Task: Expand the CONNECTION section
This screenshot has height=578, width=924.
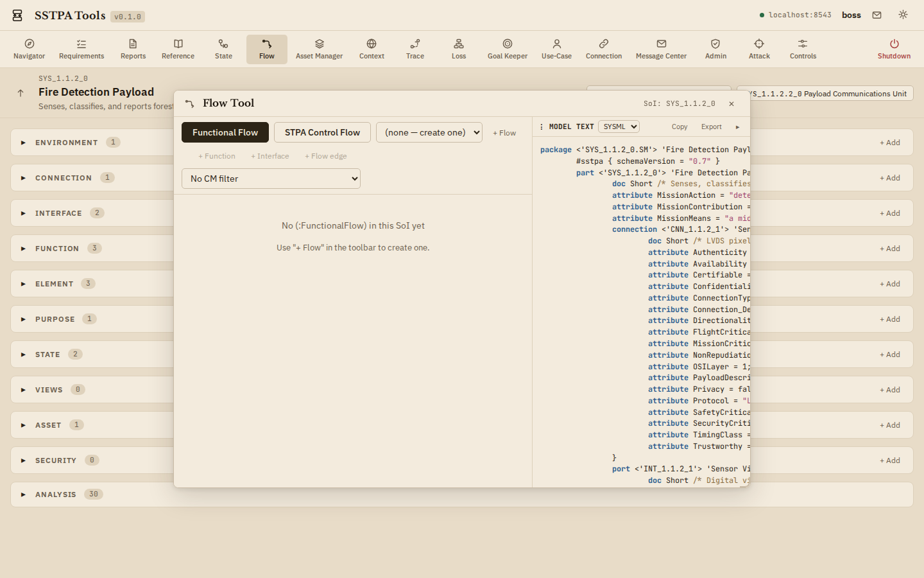Action: click(x=23, y=178)
